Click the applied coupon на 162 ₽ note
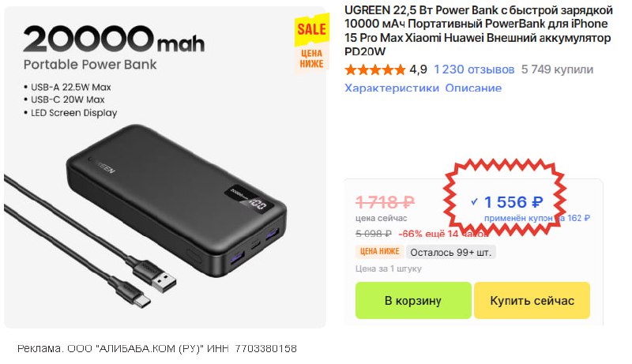Image resolution: width=632 pixels, height=364 pixels. pos(537,217)
